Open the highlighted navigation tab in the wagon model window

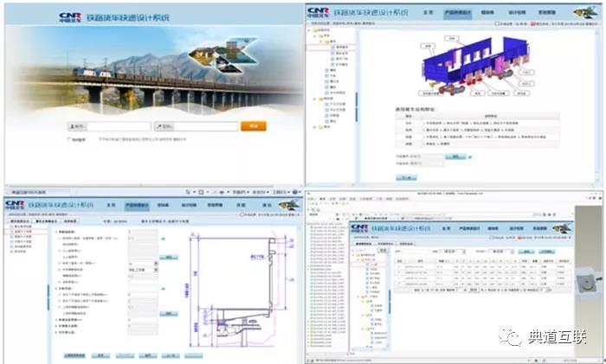pyautogui.click(x=458, y=13)
